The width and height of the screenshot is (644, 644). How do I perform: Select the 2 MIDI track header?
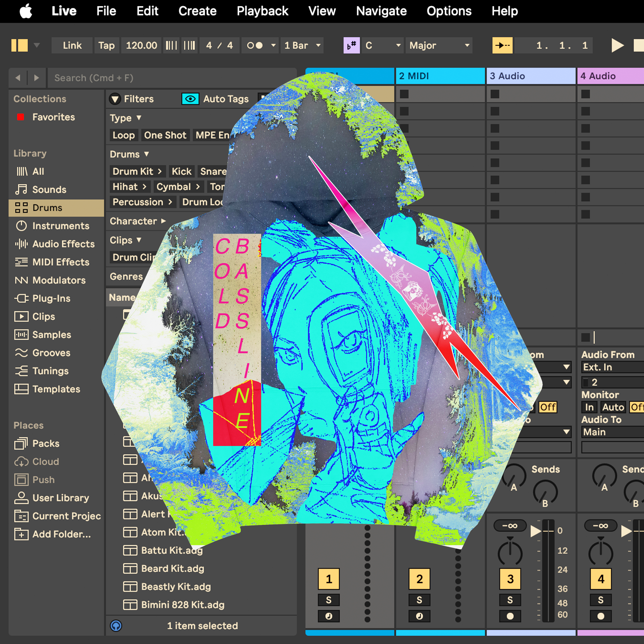tap(440, 76)
